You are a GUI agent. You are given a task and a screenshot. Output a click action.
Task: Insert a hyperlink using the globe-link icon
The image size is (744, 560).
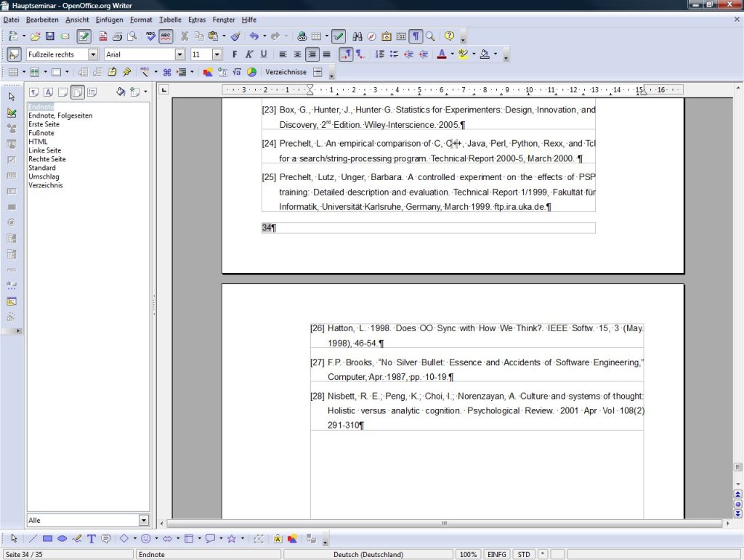pos(302,36)
